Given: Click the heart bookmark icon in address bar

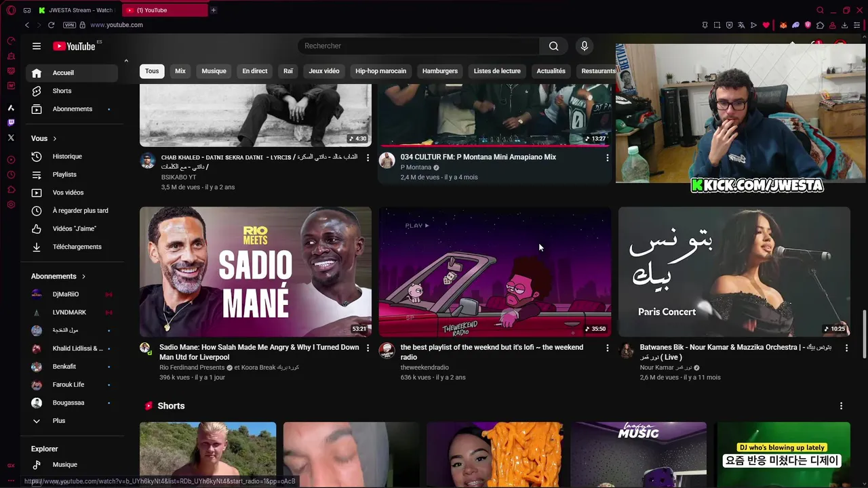Looking at the screenshot, I should click(766, 25).
